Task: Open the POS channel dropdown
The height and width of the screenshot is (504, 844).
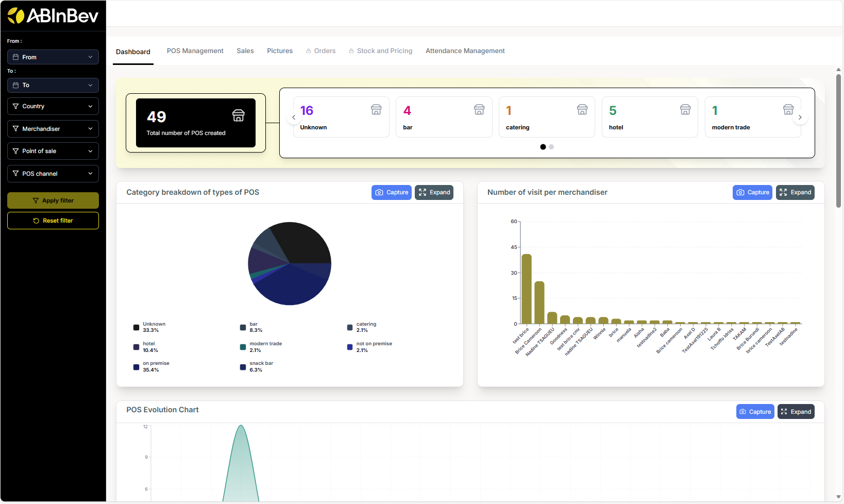Action: (53, 174)
